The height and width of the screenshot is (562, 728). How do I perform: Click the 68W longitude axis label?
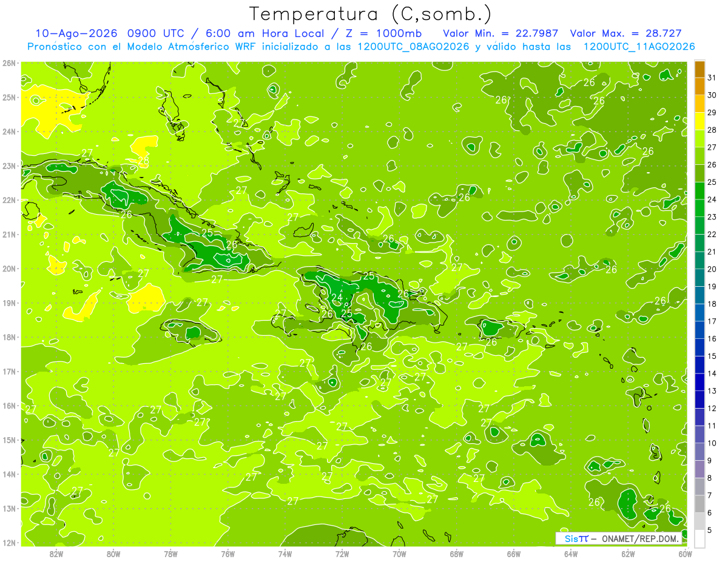(457, 554)
